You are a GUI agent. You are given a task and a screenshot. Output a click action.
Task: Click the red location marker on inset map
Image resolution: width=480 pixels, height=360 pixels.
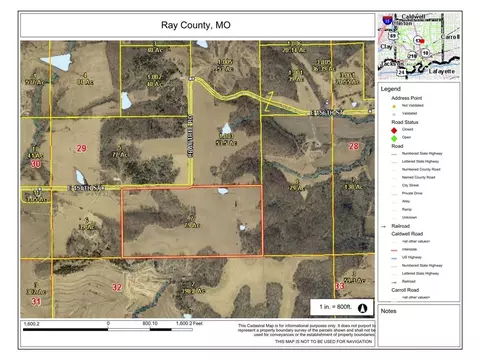pos(422,41)
